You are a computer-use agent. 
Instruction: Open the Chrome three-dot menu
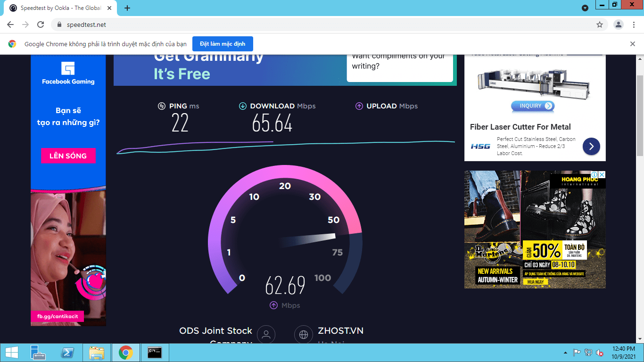[x=635, y=25]
